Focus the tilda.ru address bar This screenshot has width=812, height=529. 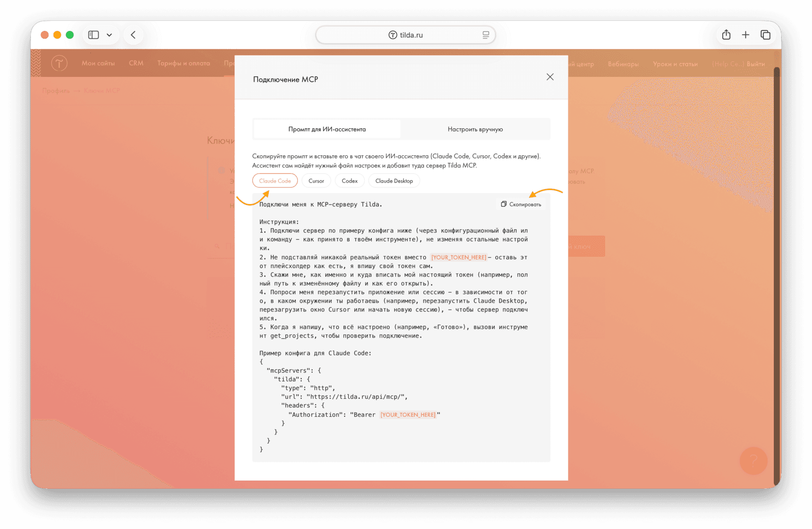406,35
